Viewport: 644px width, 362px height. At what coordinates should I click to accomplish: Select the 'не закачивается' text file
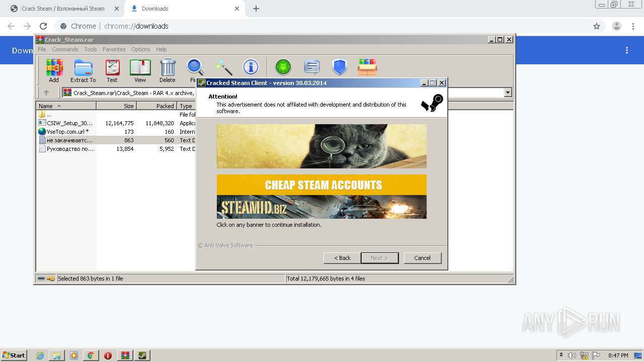(x=66, y=140)
